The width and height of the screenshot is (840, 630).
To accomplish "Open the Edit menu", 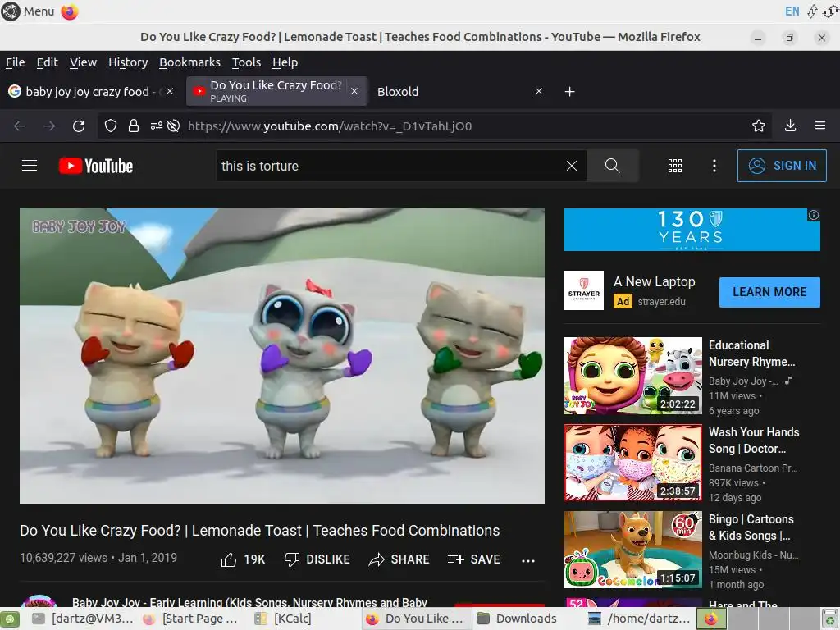I will point(47,62).
